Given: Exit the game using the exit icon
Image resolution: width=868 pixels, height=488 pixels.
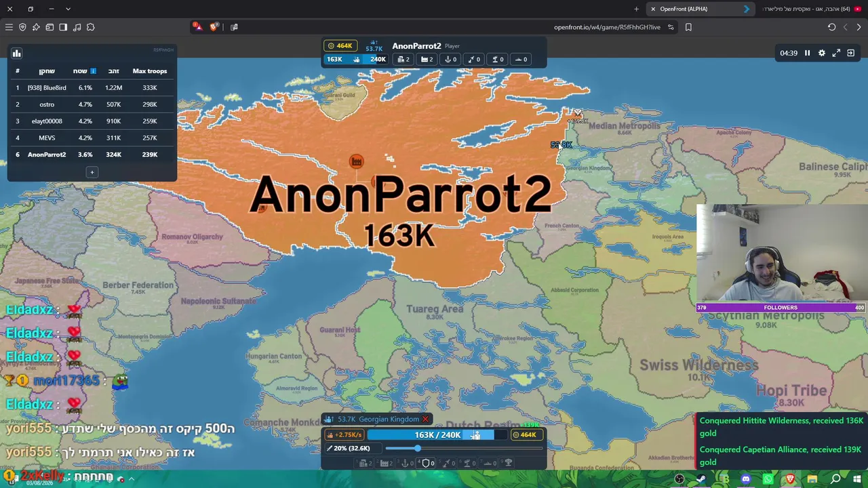Looking at the screenshot, I should click(850, 53).
